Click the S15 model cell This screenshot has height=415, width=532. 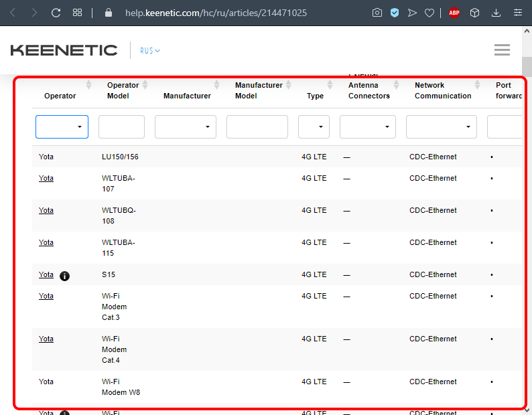109,274
